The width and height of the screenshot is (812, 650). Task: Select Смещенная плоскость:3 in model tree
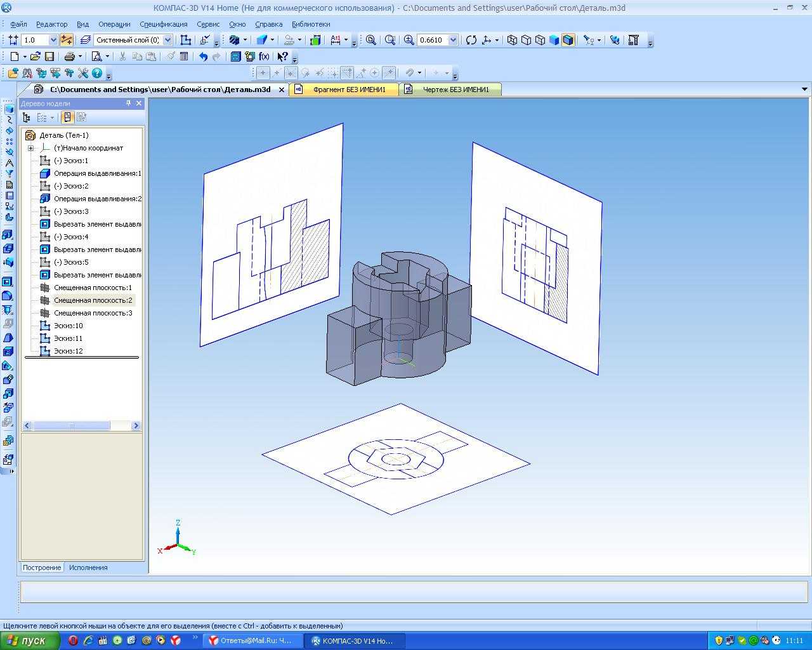click(x=93, y=313)
